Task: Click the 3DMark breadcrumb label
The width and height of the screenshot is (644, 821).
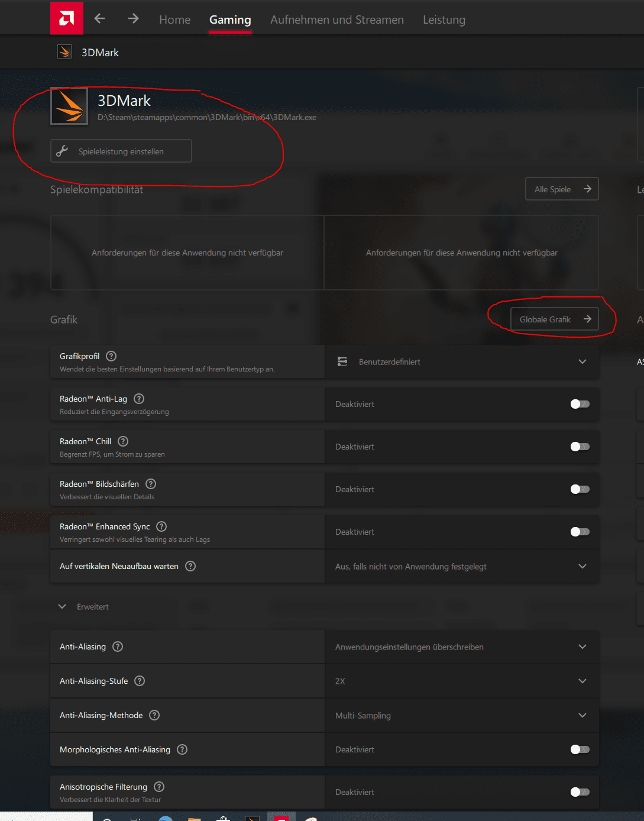Action: [x=100, y=53]
